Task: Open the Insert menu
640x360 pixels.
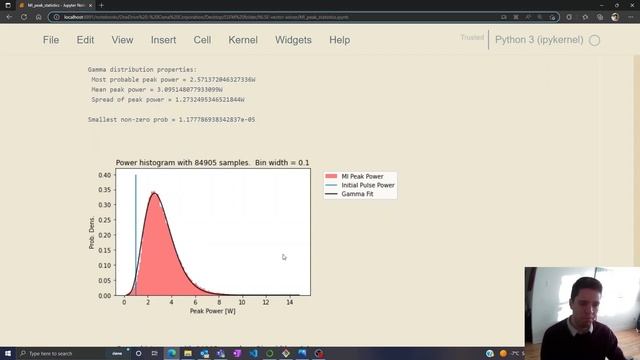Action: tap(163, 40)
